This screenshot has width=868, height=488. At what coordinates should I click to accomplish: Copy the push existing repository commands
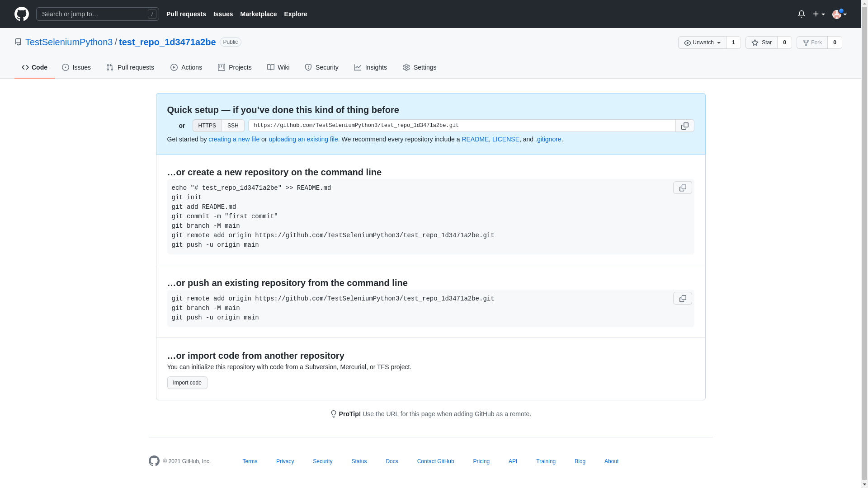click(683, 298)
